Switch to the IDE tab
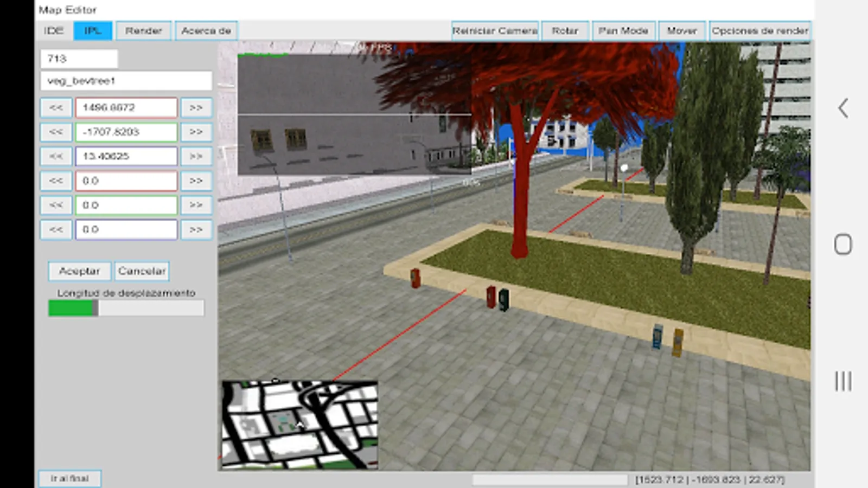This screenshot has width=868, height=488. click(54, 31)
